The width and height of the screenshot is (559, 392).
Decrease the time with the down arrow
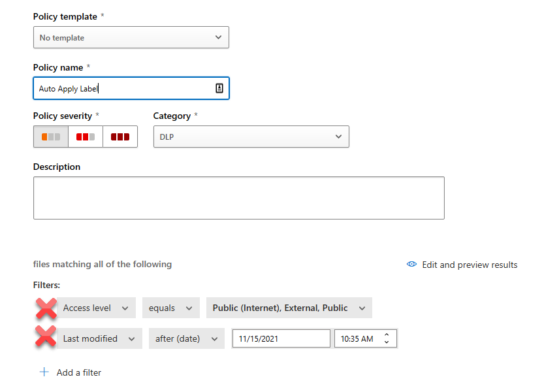point(387,342)
